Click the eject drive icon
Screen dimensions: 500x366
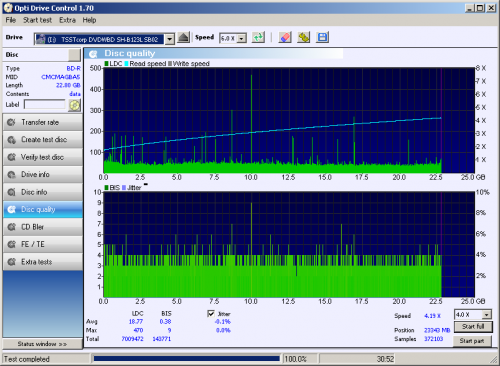[x=183, y=38]
